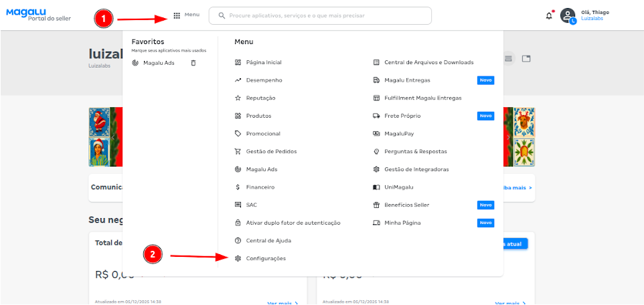Click the Promocional tag icon
The width and height of the screenshot is (644, 305).
click(x=238, y=133)
